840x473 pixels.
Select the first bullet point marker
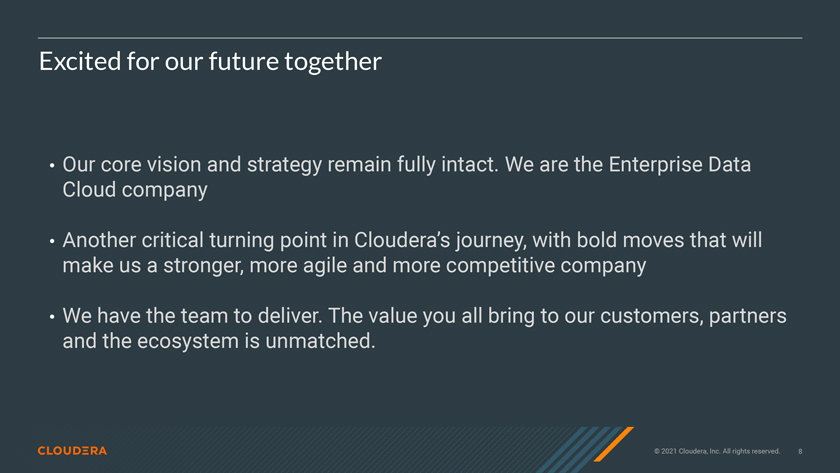[x=49, y=165]
